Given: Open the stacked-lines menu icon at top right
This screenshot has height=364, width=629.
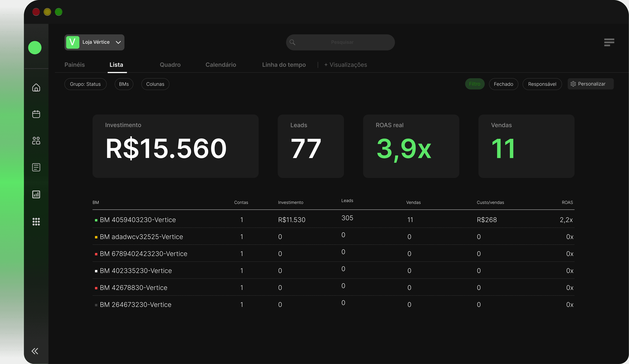Looking at the screenshot, I should 609,42.
